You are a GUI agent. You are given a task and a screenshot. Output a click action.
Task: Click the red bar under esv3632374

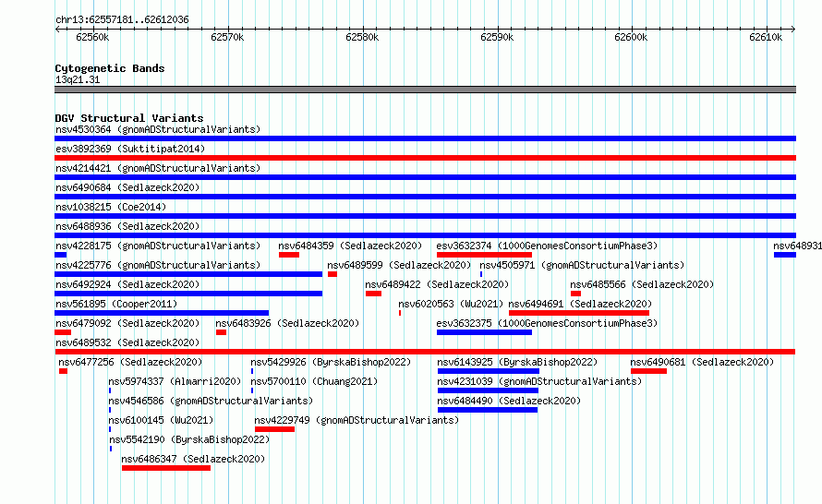[x=484, y=255]
